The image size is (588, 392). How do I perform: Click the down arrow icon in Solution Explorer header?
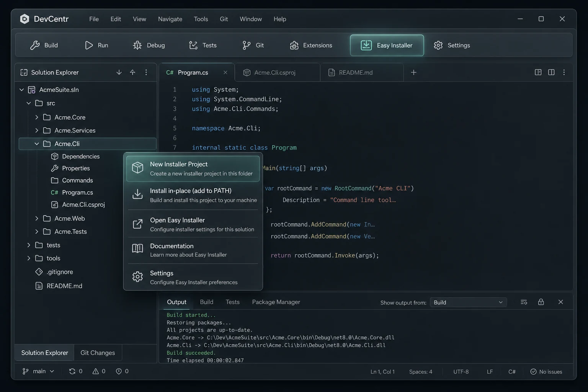pos(119,72)
